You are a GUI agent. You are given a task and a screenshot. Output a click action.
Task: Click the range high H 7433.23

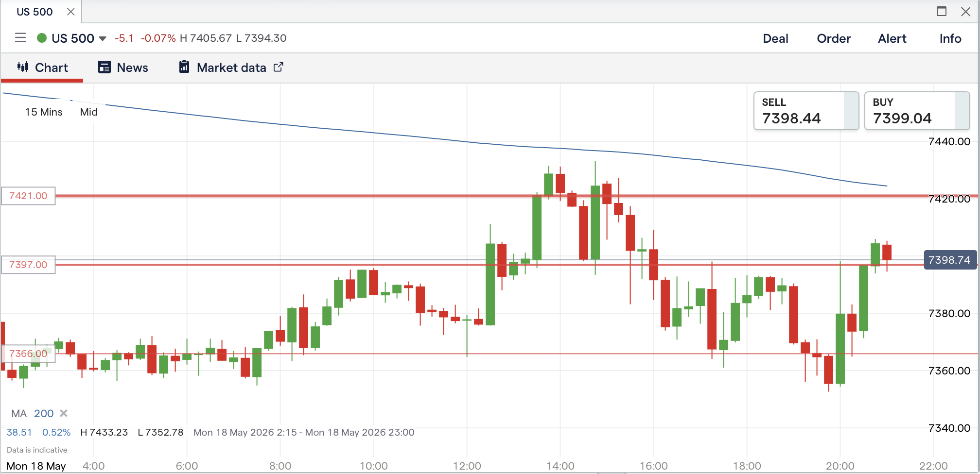(x=104, y=432)
